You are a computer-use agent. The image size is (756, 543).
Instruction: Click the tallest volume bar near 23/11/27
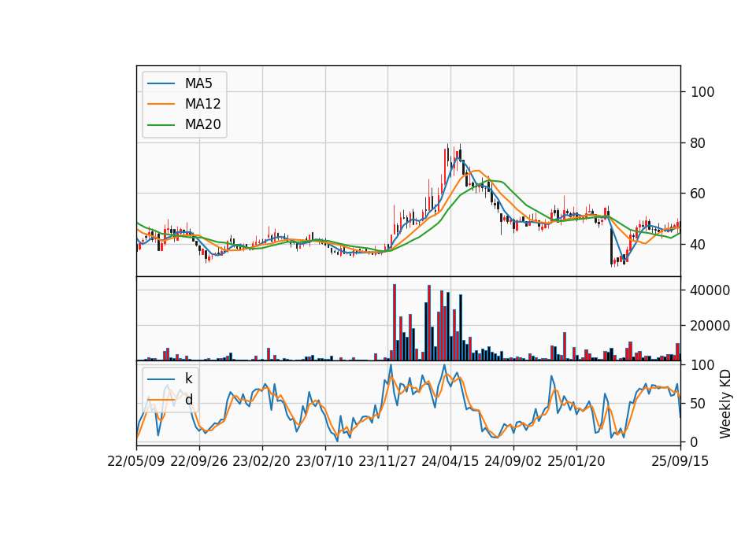(395, 323)
